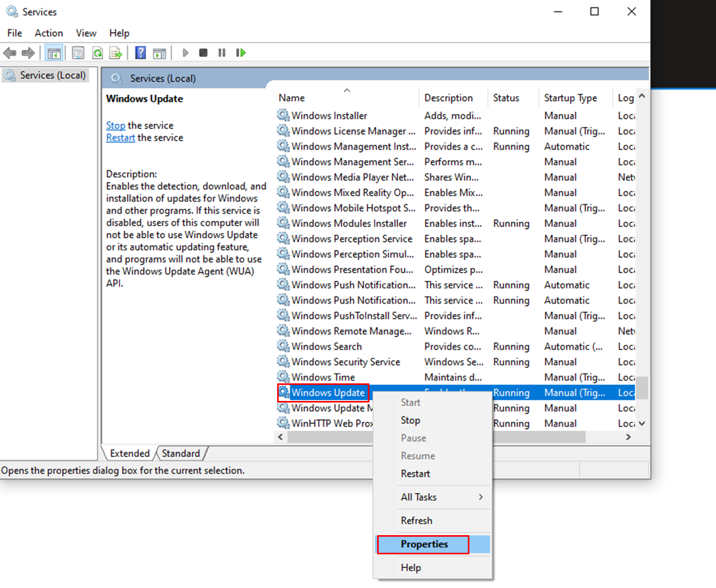
Task: Click the Properties toolbar icon
Action: pos(78,53)
